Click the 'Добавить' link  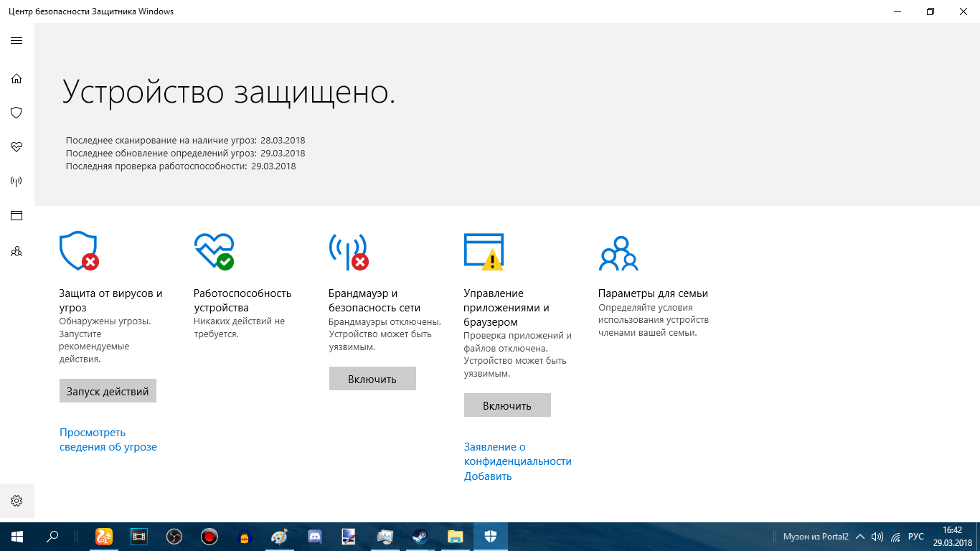coord(488,476)
